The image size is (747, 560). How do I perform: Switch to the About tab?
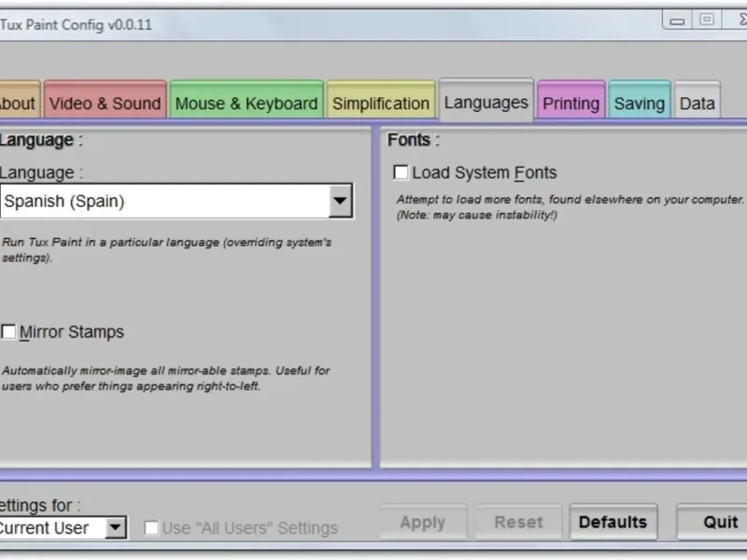point(19,100)
